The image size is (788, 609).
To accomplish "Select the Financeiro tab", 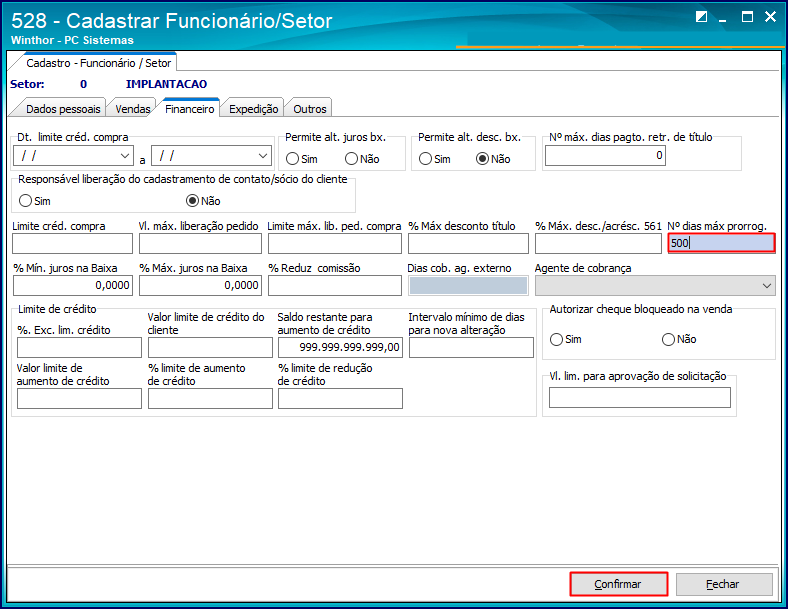I will pos(189,109).
